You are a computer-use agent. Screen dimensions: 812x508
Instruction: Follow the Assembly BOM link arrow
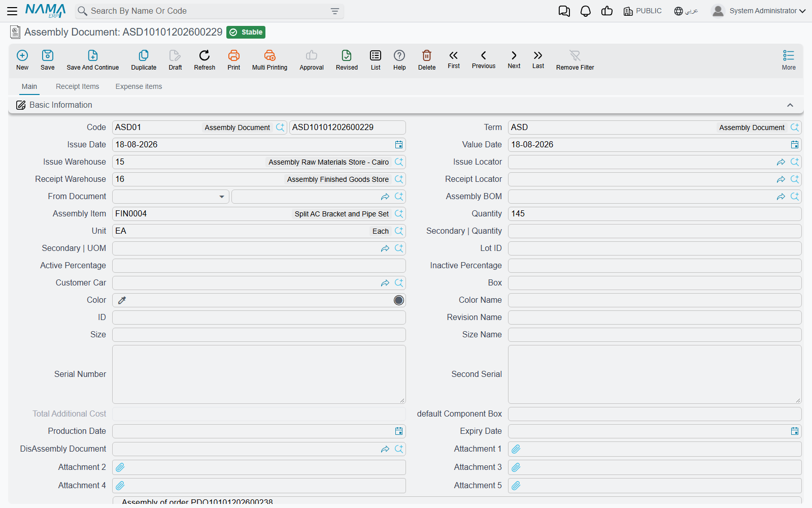coord(781,197)
